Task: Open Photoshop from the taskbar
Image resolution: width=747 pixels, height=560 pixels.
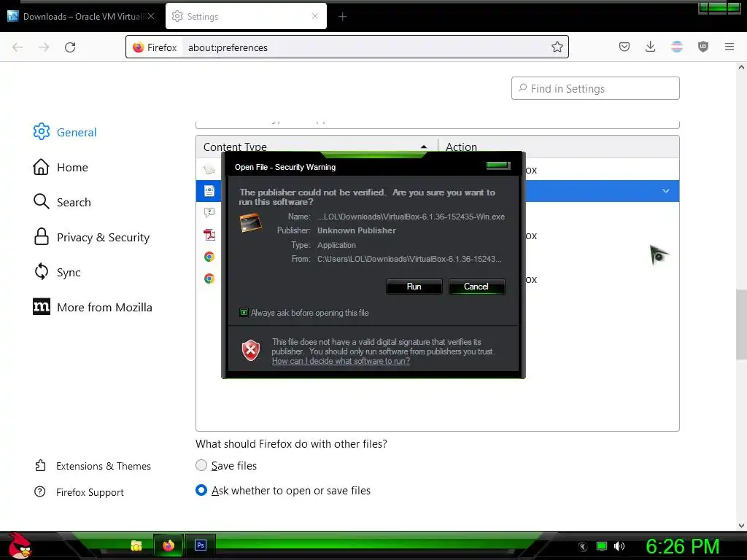Action: click(x=201, y=545)
